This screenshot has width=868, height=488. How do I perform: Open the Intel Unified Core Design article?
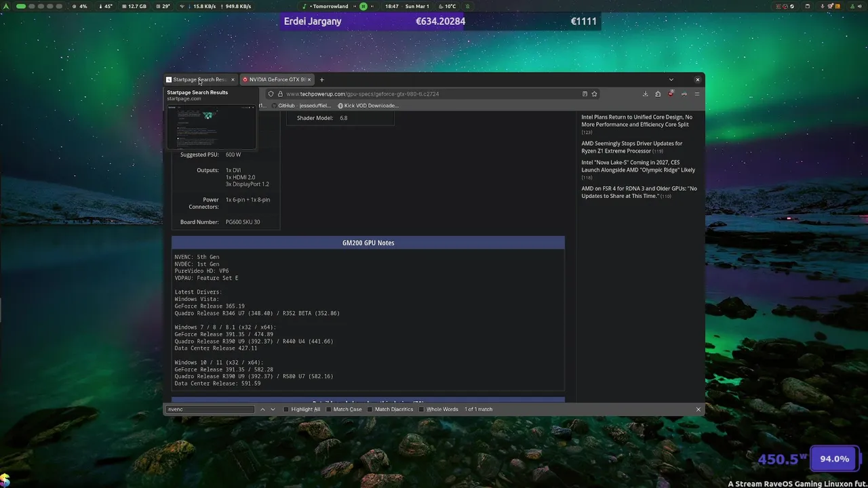pyautogui.click(x=637, y=121)
